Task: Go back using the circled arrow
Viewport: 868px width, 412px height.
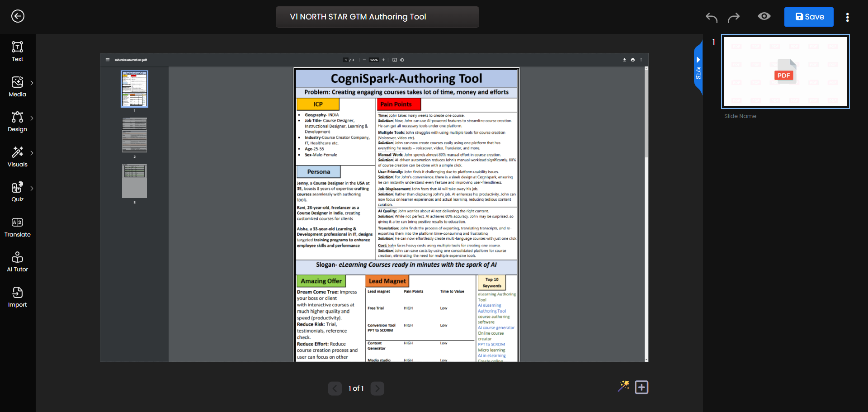Action: pos(18,16)
